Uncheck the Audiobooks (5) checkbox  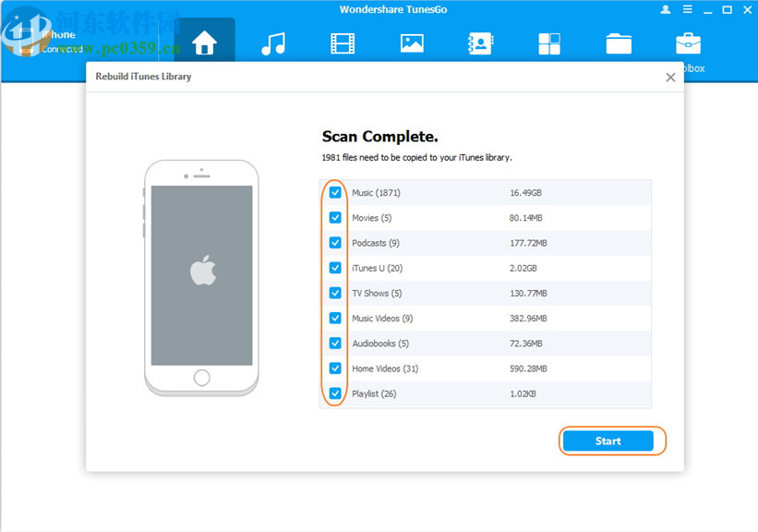click(x=335, y=344)
